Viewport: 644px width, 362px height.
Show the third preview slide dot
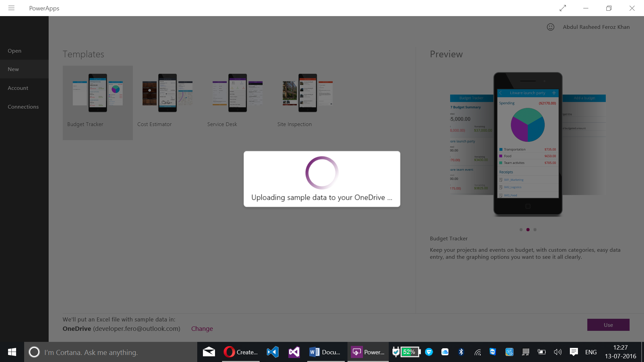point(535,230)
